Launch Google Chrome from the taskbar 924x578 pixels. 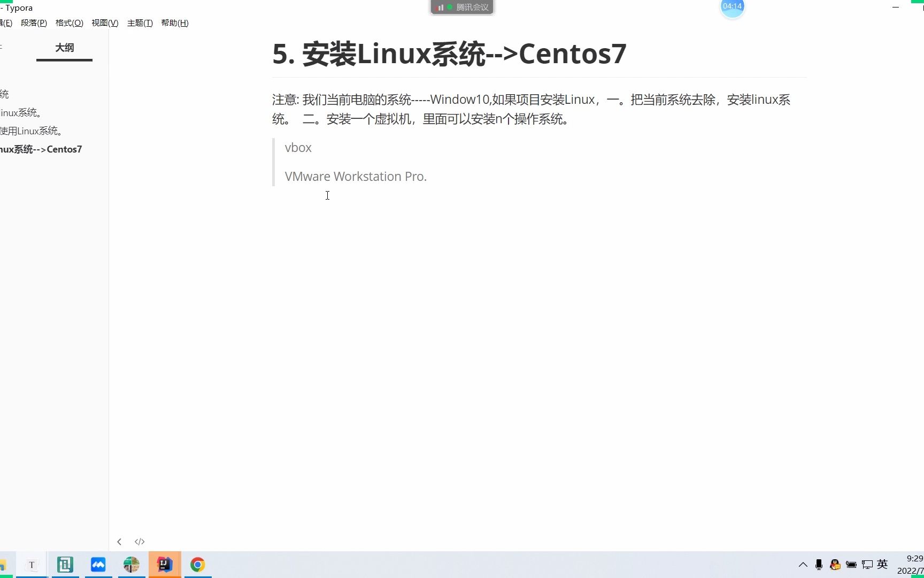(197, 565)
